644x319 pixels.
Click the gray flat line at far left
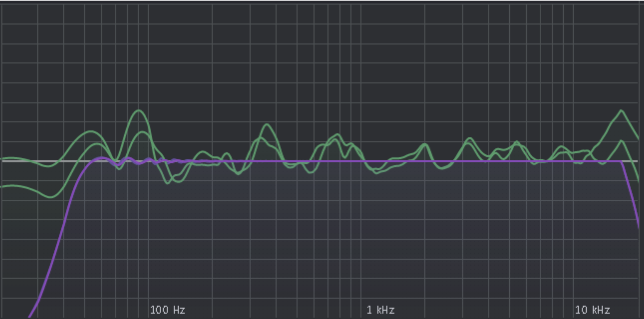click(x=12, y=161)
